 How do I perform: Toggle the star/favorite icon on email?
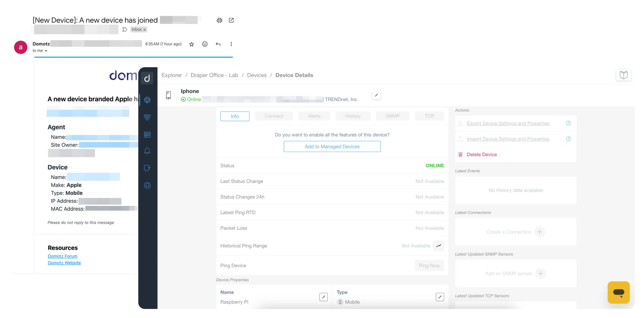point(191,44)
